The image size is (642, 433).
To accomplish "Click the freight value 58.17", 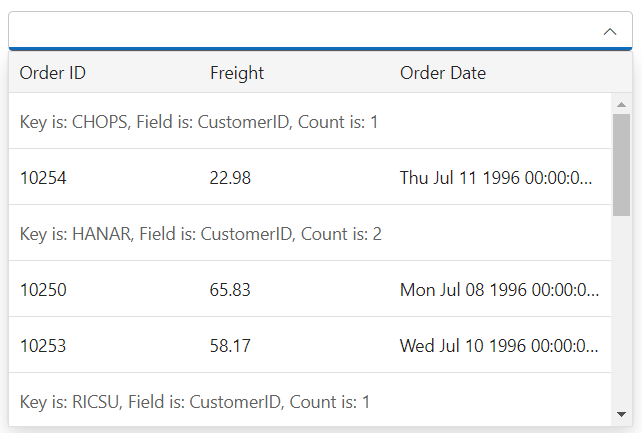I will pyautogui.click(x=230, y=345).
